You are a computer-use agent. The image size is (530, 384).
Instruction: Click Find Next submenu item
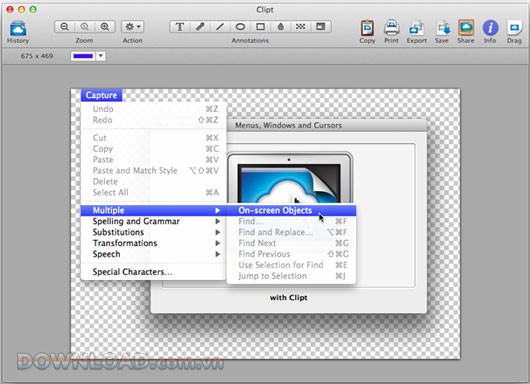coord(291,243)
